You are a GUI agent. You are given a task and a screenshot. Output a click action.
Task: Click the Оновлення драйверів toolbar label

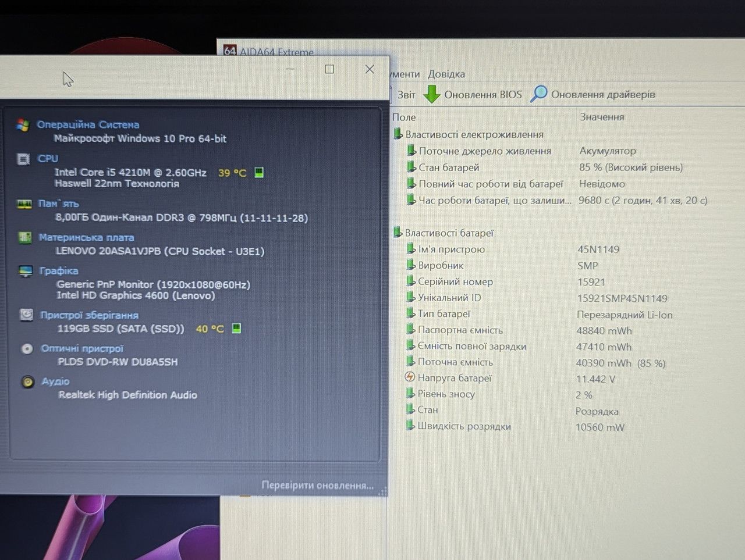(603, 94)
